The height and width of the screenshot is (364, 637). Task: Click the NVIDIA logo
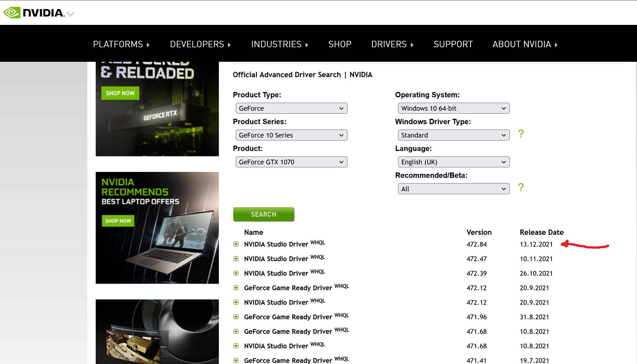click(34, 13)
